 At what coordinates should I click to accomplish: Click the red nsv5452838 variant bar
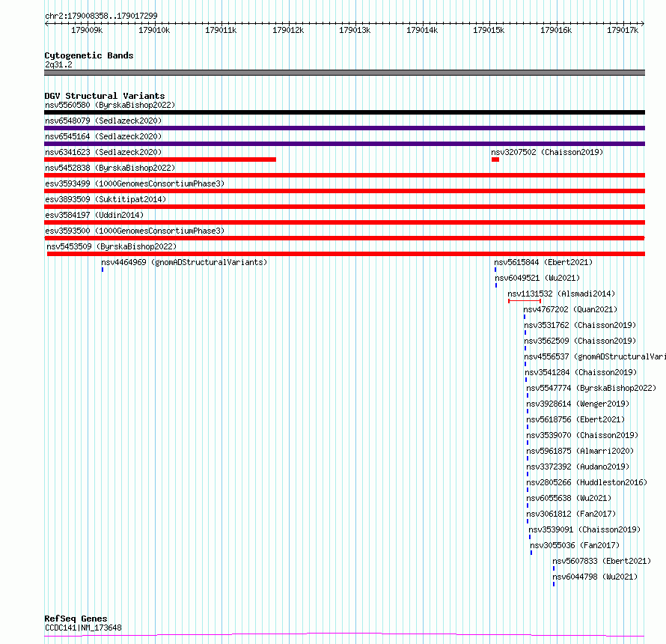344,175
